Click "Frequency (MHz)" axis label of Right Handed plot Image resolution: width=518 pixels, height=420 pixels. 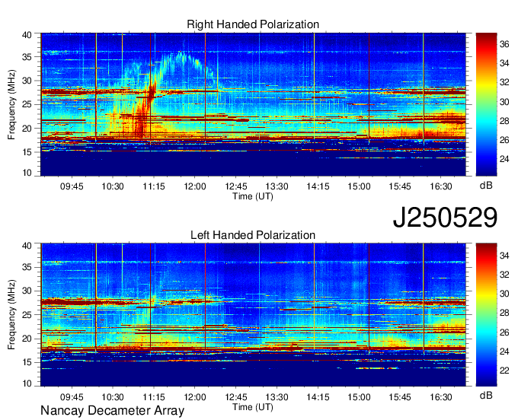pos(11,104)
